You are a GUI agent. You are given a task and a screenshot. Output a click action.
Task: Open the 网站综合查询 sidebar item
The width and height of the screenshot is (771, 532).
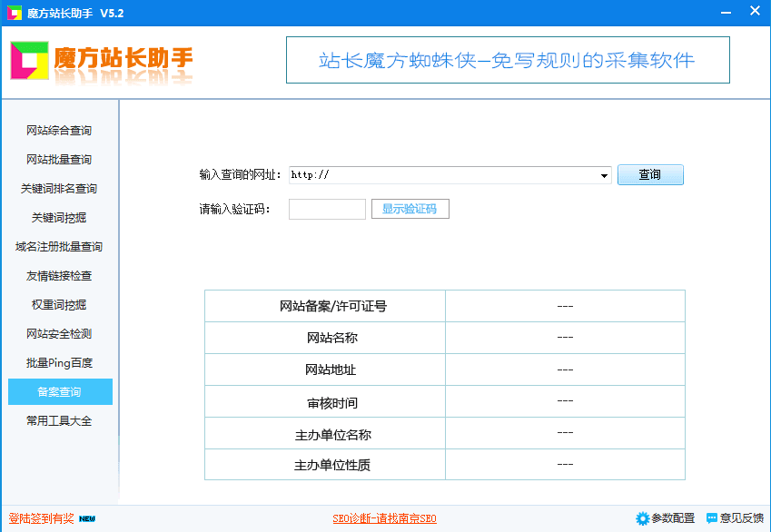(x=59, y=131)
